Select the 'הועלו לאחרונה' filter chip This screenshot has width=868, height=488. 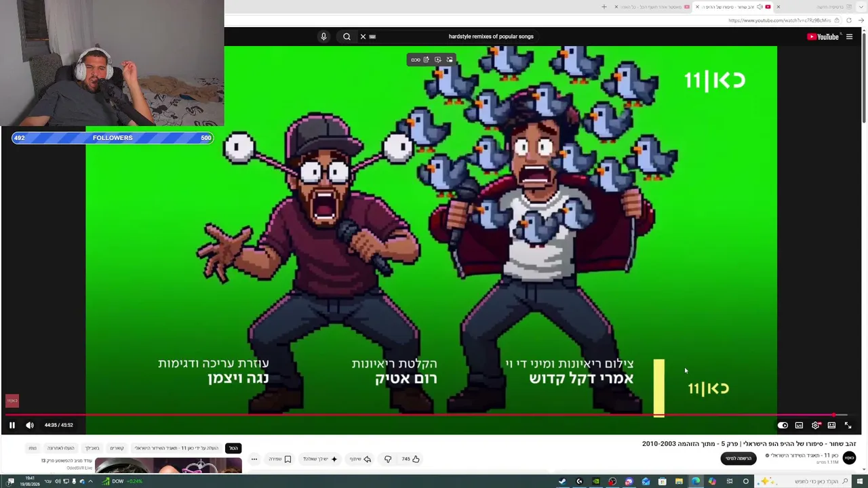(x=60, y=448)
